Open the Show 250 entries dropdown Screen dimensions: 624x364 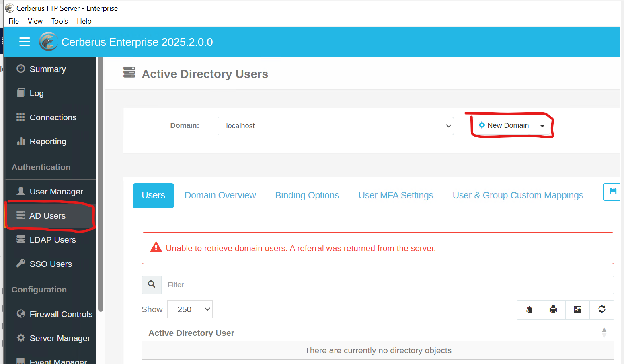190,309
